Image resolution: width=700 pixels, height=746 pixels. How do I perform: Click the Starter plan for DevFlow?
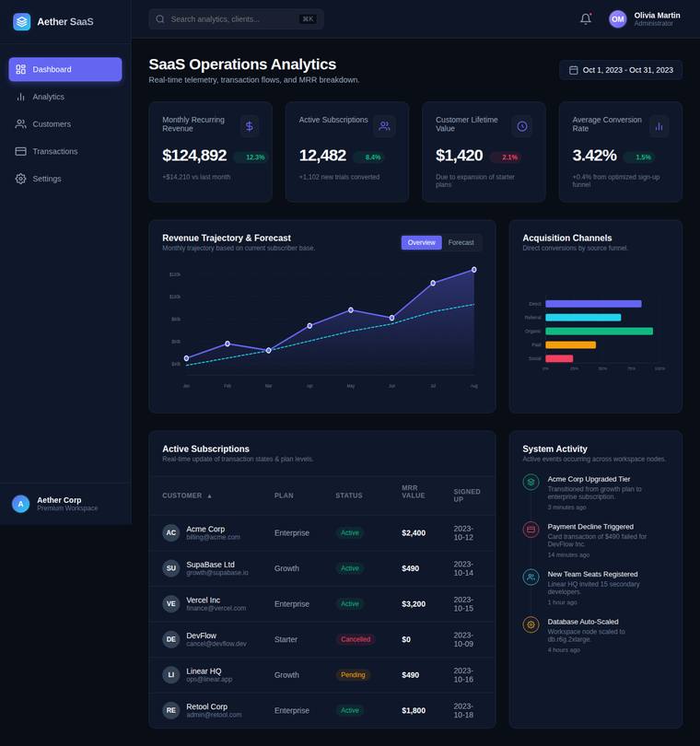coord(286,639)
